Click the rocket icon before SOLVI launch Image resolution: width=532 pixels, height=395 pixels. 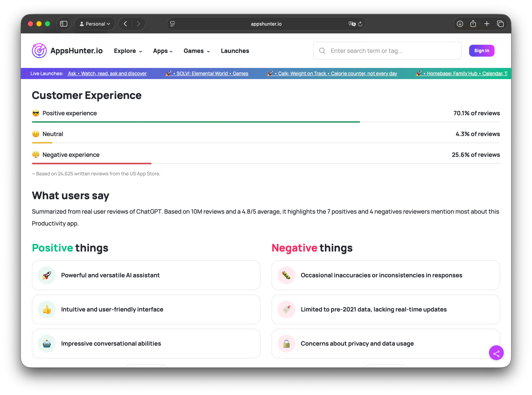168,73
